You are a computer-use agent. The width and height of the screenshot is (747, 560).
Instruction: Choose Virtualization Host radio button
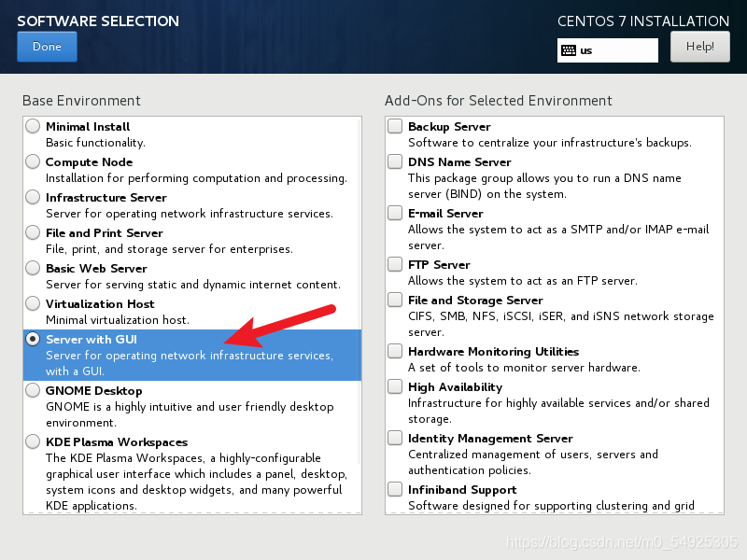(33, 303)
